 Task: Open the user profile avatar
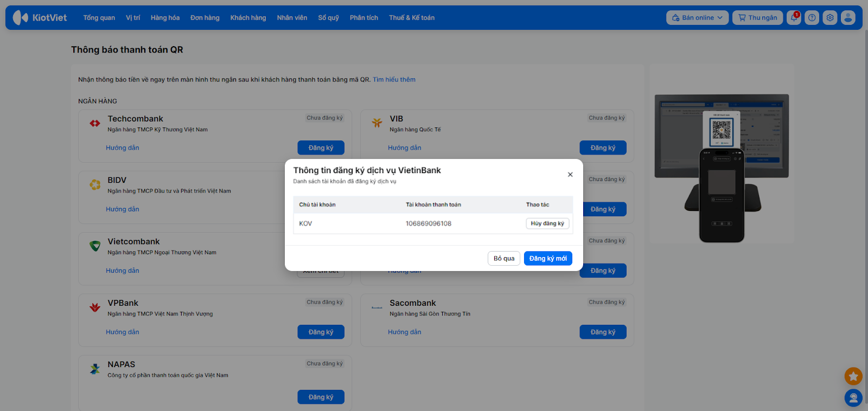click(848, 17)
